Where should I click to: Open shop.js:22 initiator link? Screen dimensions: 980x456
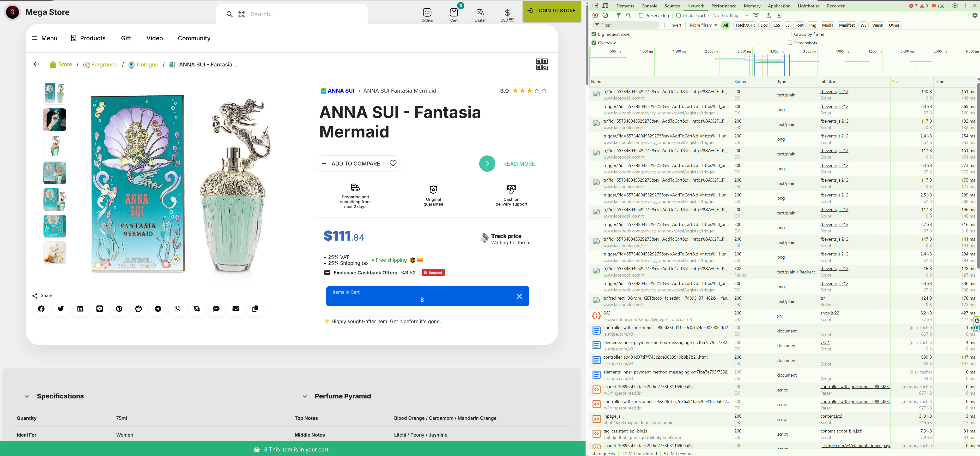pyautogui.click(x=829, y=313)
